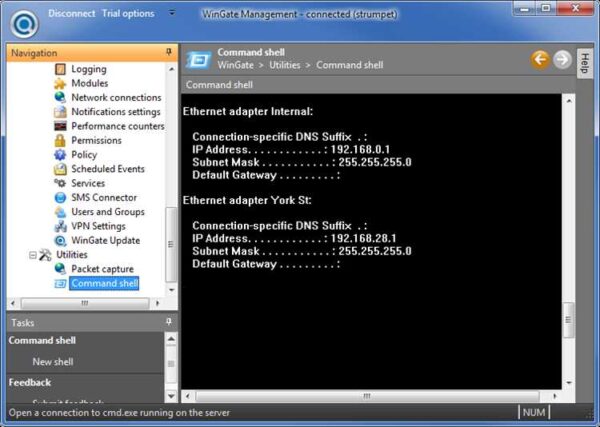600x427 pixels.
Task: Click the orange back arrow button
Action: tap(540, 60)
